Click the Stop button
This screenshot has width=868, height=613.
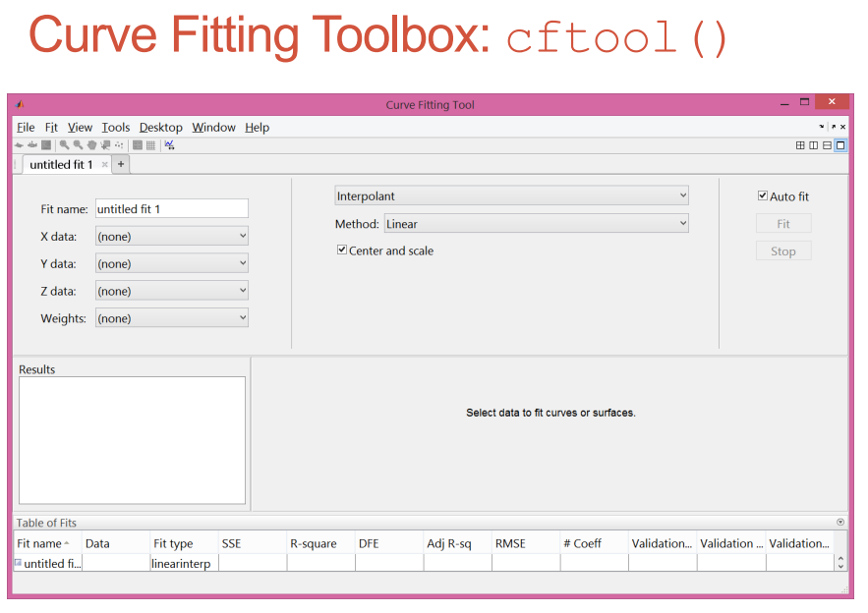pos(783,251)
